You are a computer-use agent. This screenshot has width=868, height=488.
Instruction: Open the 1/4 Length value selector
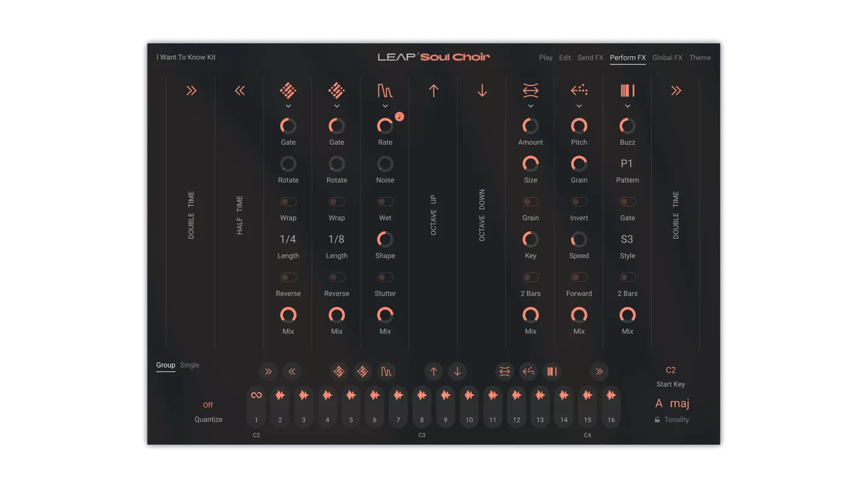click(288, 239)
